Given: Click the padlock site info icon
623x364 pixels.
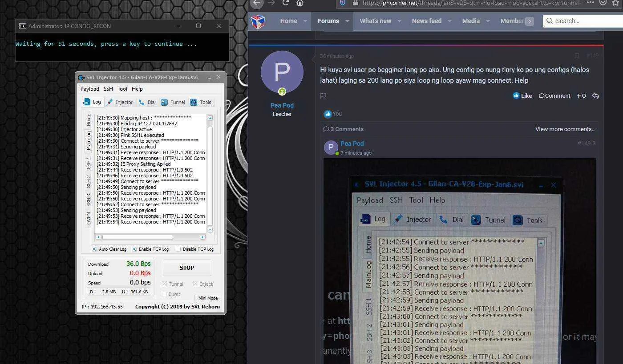Looking at the screenshot, I should click(x=355, y=3).
